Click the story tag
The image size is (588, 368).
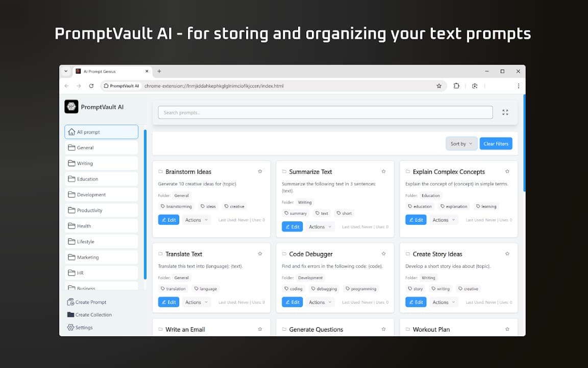click(415, 288)
